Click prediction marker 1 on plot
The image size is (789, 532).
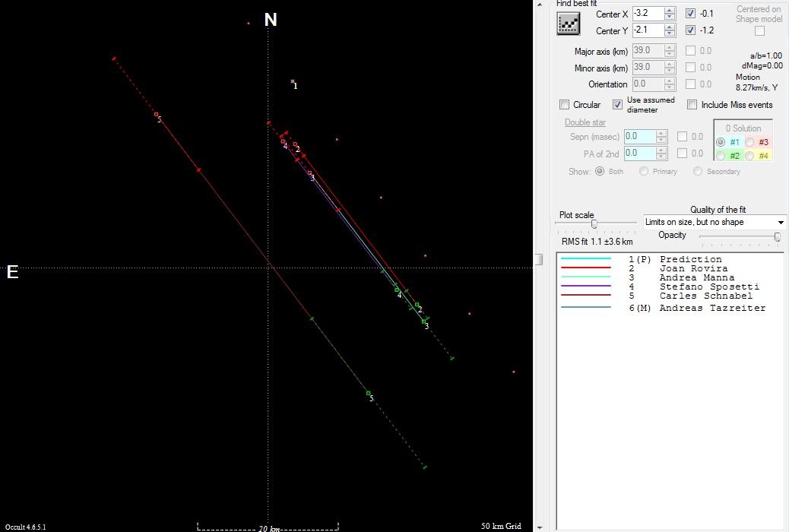pos(293,81)
